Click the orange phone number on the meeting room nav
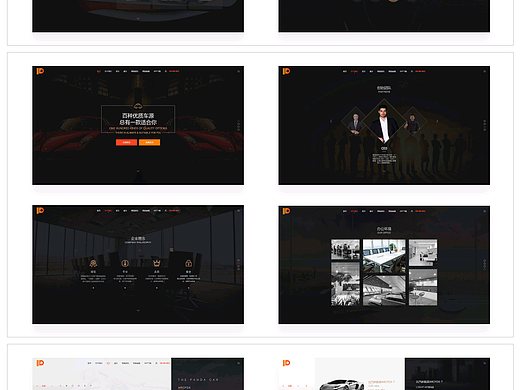The width and height of the screenshot is (520, 390). [x=174, y=211]
